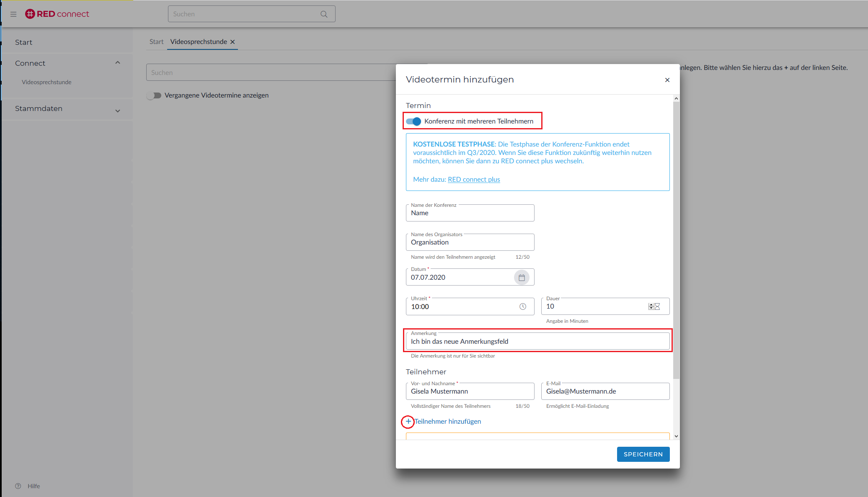The image size is (868, 497).
Task: Click the search magnifier icon in top bar
Action: click(x=324, y=14)
